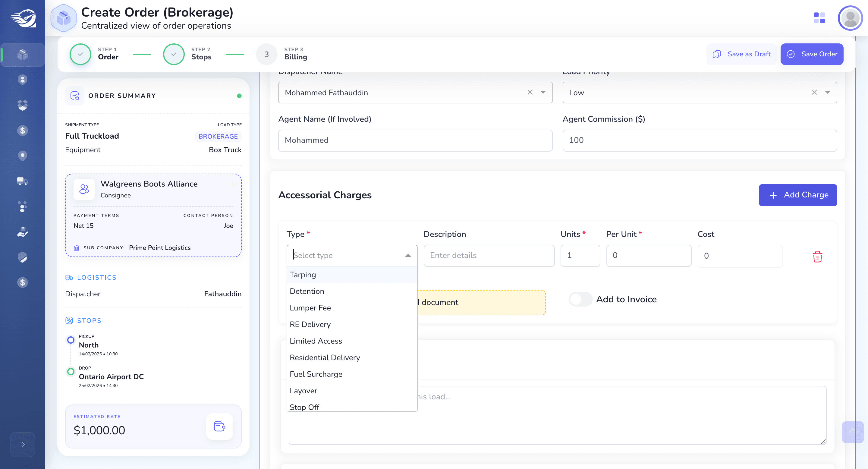Click the Ontario Airport DC drop stop
This screenshot has width=868, height=469.
111,377
